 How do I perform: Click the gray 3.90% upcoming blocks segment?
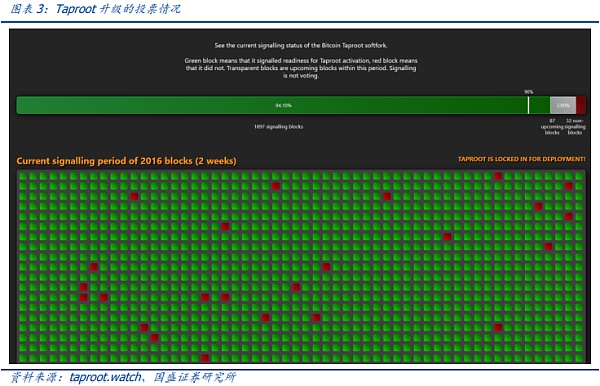(563, 105)
